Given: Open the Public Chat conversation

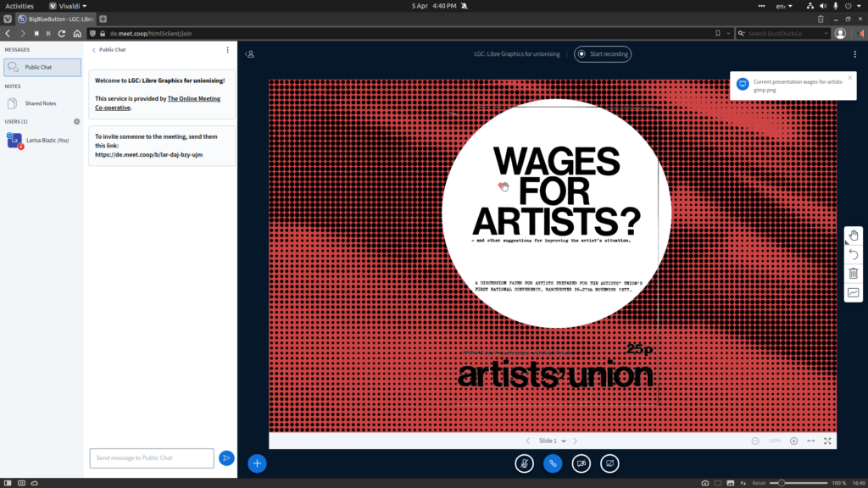Looking at the screenshot, I should [42, 68].
